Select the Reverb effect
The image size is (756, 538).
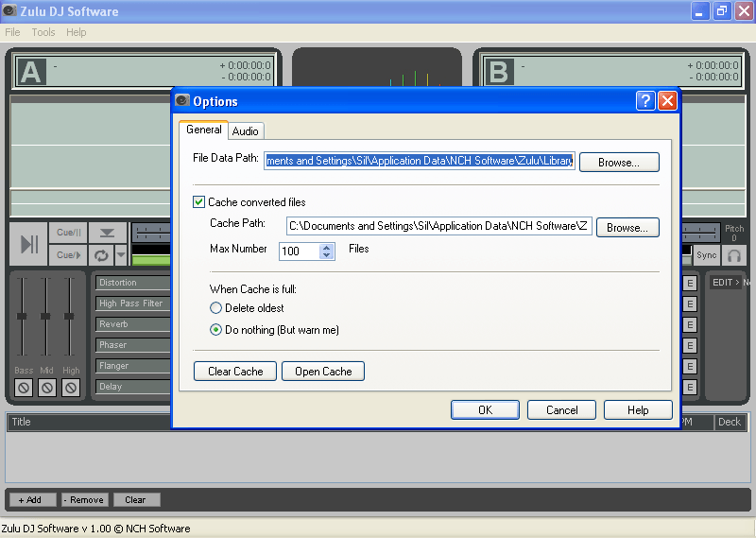pyautogui.click(x=133, y=324)
